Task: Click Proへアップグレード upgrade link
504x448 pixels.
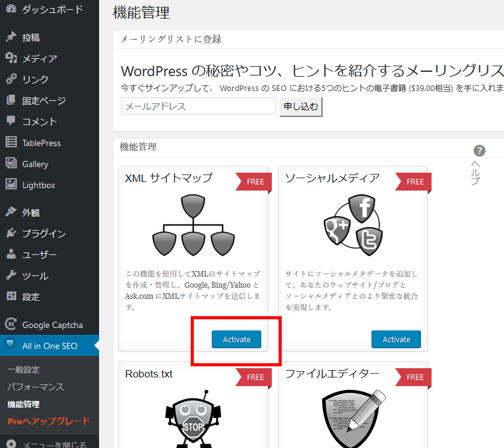Action: click(49, 421)
